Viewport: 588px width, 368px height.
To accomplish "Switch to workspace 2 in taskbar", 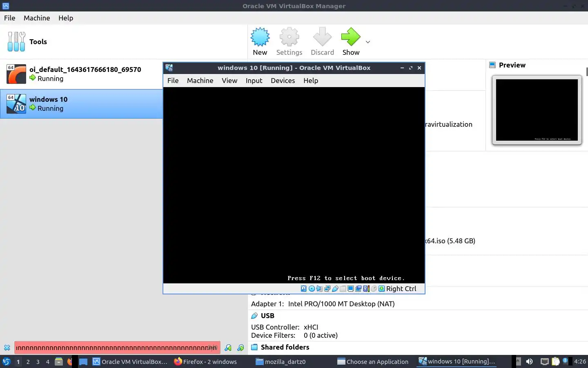I will [x=28, y=362].
